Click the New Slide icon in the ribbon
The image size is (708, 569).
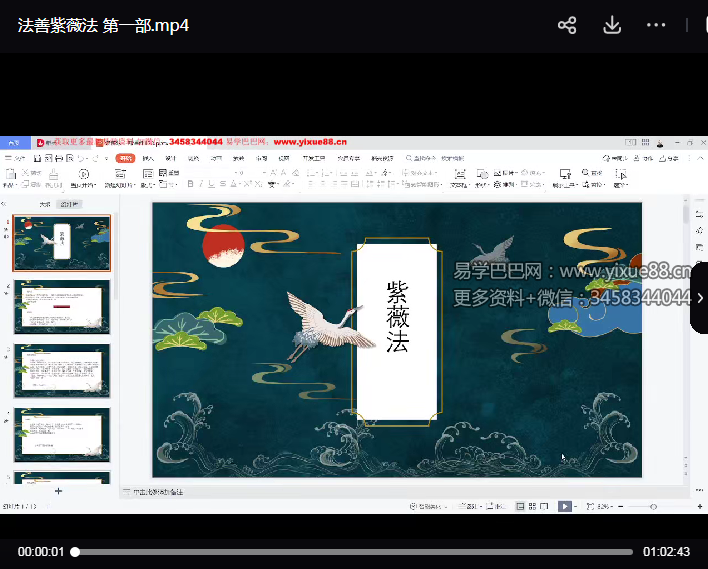coord(120,174)
